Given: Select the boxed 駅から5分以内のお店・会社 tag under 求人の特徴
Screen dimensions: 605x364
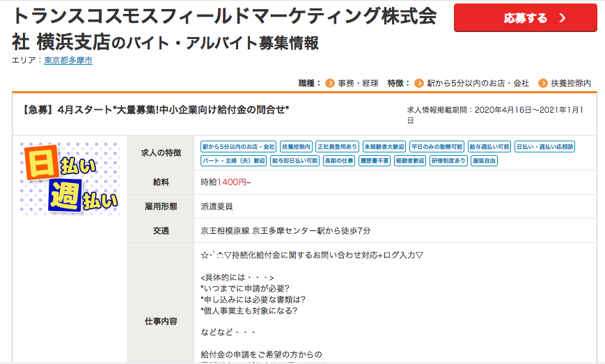Looking at the screenshot, I should tap(239, 147).
